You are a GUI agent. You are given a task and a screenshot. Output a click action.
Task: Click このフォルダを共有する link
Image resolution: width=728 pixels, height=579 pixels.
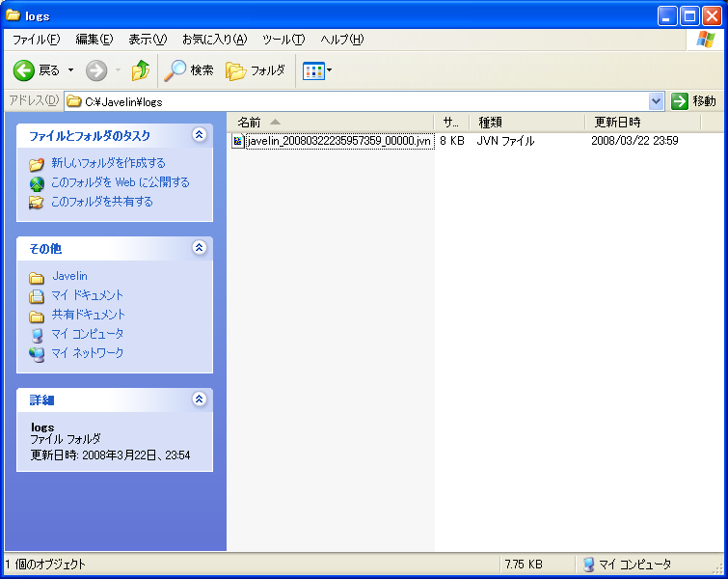(x=101, y=202)
